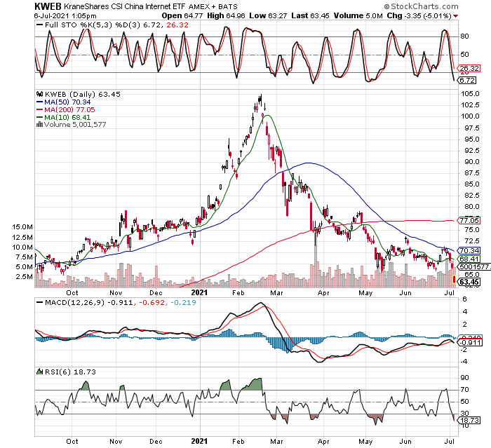Select the MA(10) 68.41 legend entry
Viewport: 491px width, 448px height.
(64, 118)
